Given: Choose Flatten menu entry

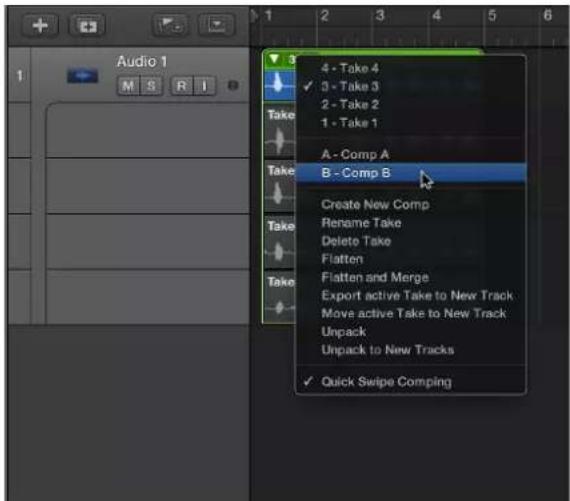Looking at the screenshot, I should tap(411, 259).
